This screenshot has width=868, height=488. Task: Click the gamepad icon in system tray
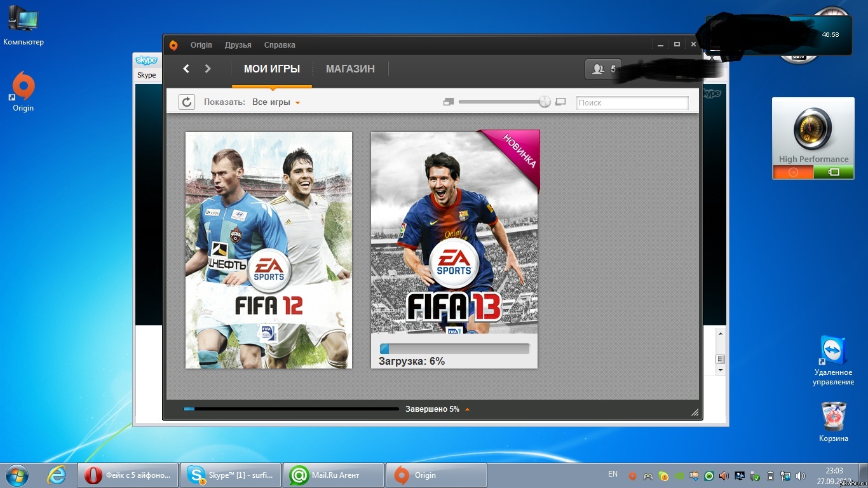[x=648, y=476]
